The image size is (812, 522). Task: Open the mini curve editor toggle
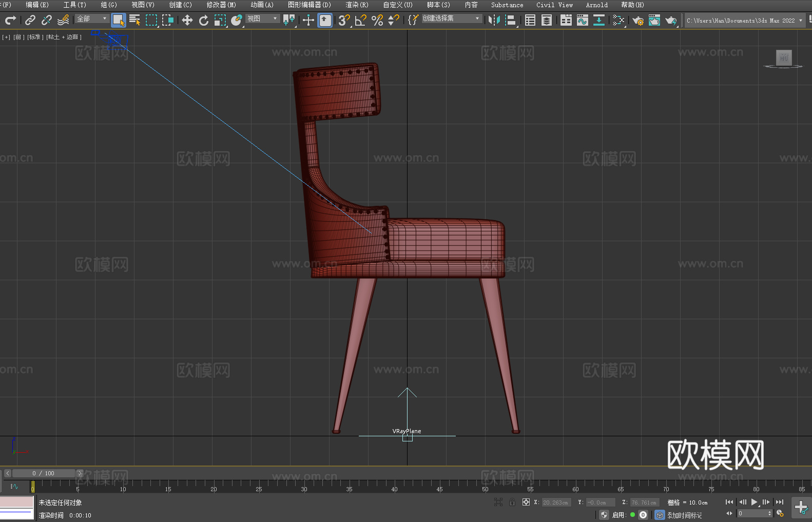(14, 486)
